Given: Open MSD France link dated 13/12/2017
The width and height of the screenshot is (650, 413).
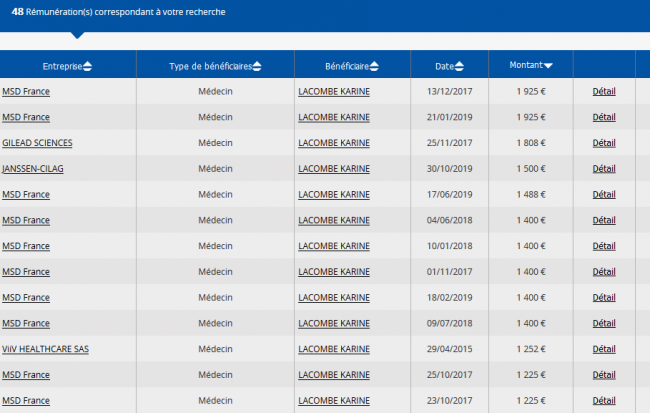Looking at the screenshot, I should 26,92.
